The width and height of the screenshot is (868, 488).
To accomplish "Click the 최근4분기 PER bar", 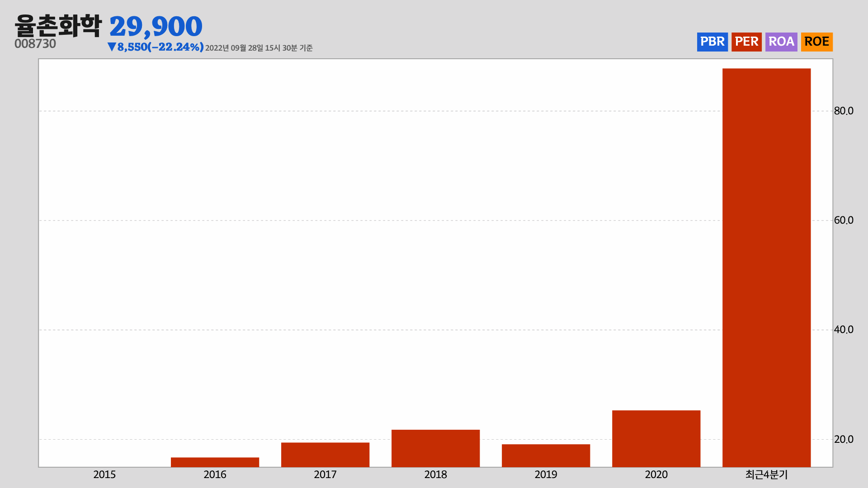I will [766, 267].
